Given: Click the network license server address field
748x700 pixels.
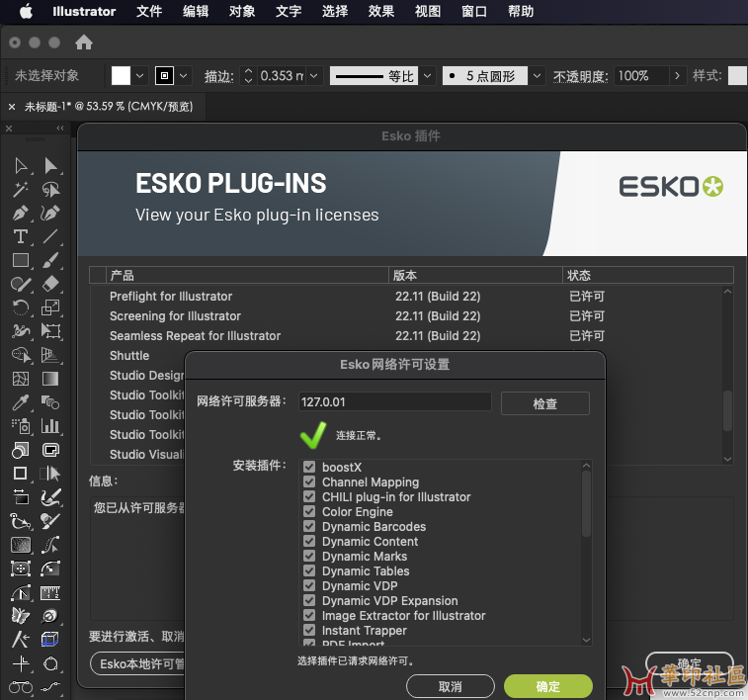Looking at the screenshot, I should pyautogui.click(x=395, y=401).
